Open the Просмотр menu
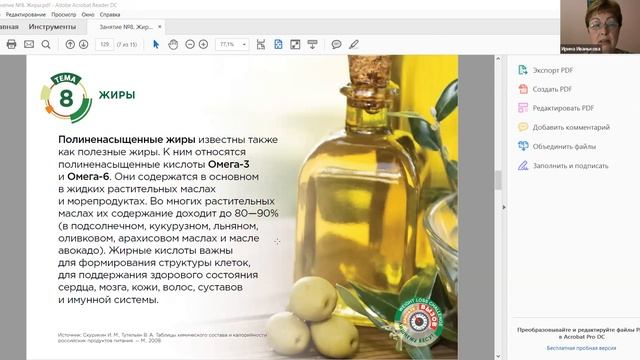This screenshot has width=640, height=360. click(64, 14)
